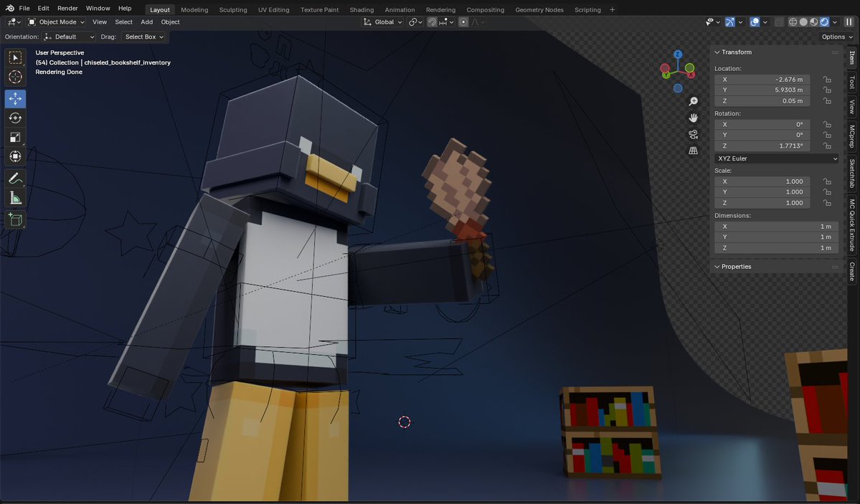This screenshot has height=504, width=860.
Task: Select wireframe viewport shading
Action: [793, 22]
